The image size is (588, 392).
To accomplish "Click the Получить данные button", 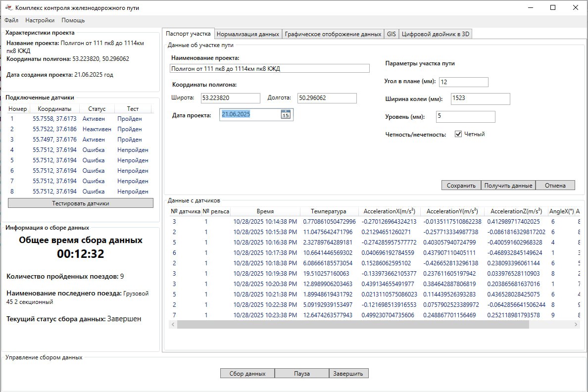I will (x=508, y=185).
